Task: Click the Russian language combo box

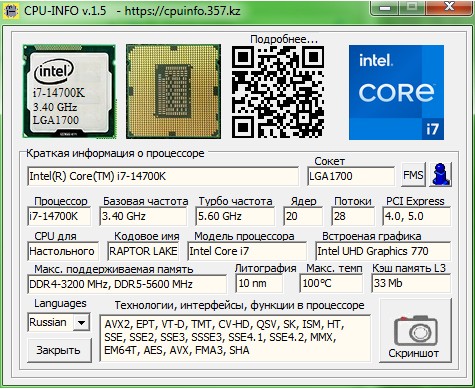Action: pos(59,322)
